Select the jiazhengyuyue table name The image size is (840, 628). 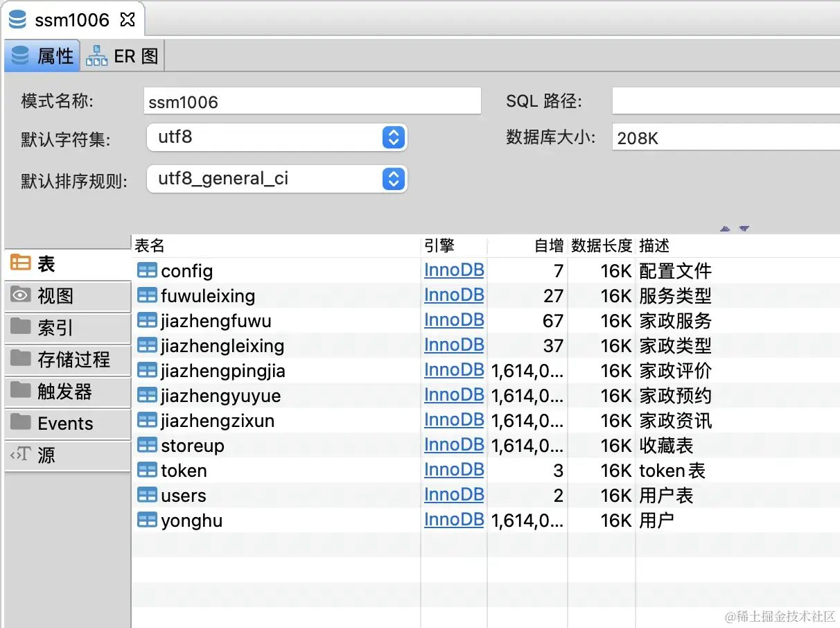[x=221, y=396]
